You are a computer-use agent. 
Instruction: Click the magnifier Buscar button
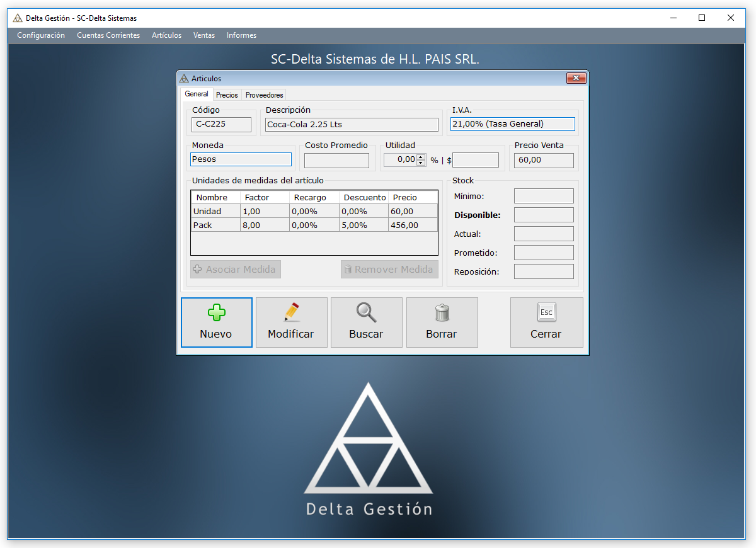tap(367, 323)
